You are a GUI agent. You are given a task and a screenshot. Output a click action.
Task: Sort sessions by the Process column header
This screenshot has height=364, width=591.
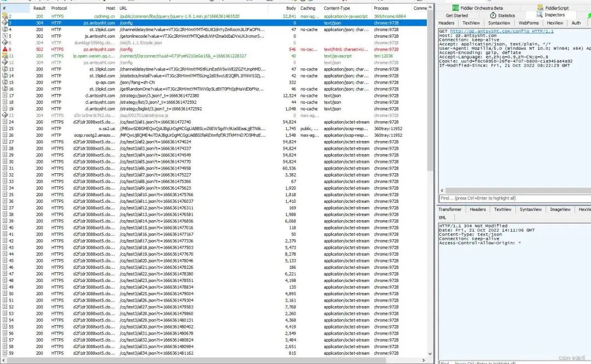pos(391,8)
